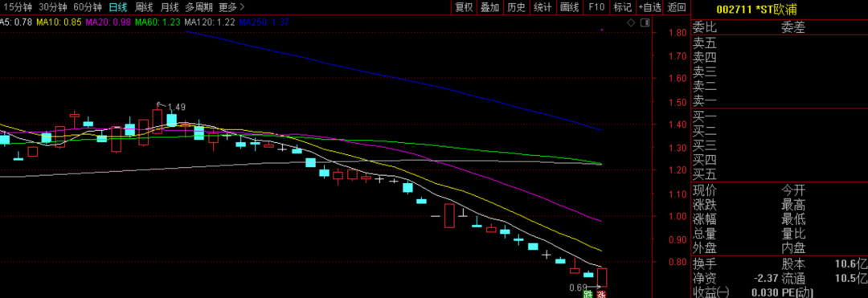Screen dimensions: 868x298
Task: Click the 换手 field label
Action: (x=705, y=263)
